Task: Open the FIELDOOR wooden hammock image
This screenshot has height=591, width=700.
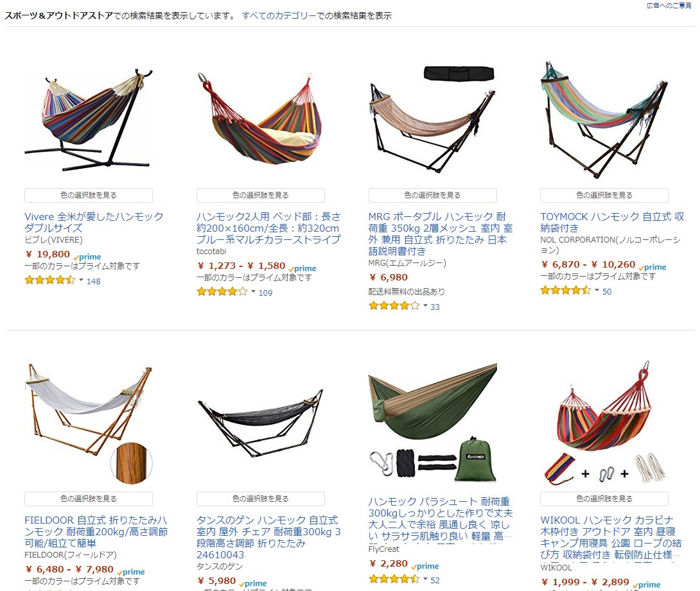Action: (x=89, y=424)
